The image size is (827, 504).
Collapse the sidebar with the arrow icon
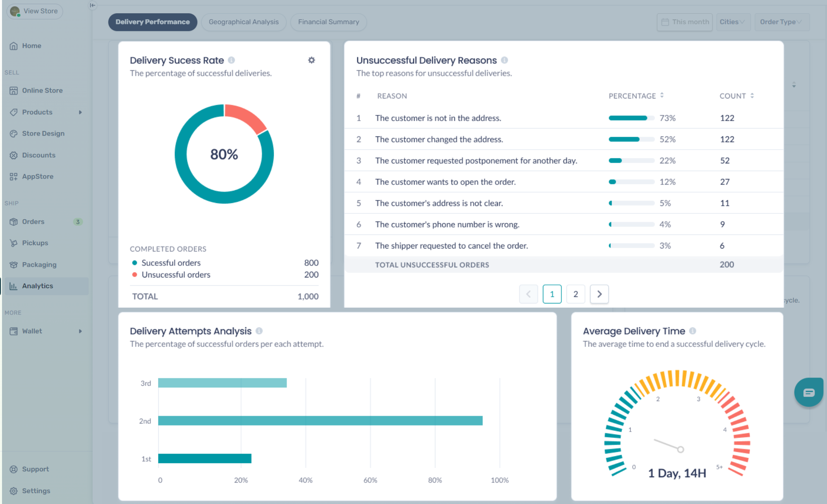(x=93, y=5)
